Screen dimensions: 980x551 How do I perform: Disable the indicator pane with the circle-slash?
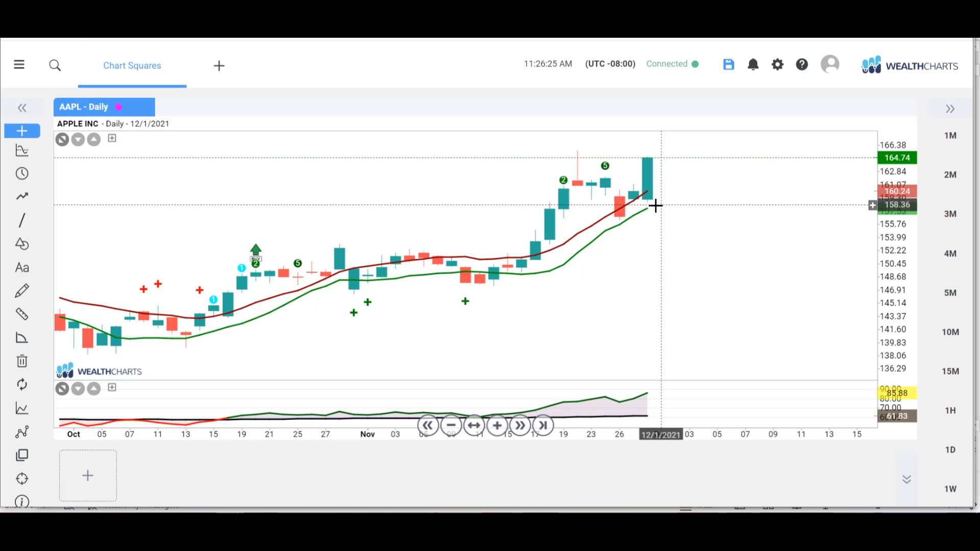(x=62, y=389)
